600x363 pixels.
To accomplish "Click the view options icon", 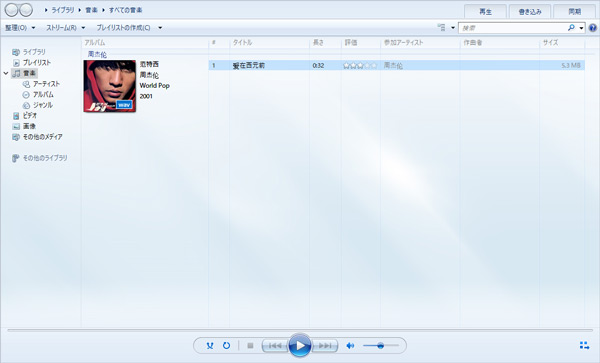I will coord(441,28).
